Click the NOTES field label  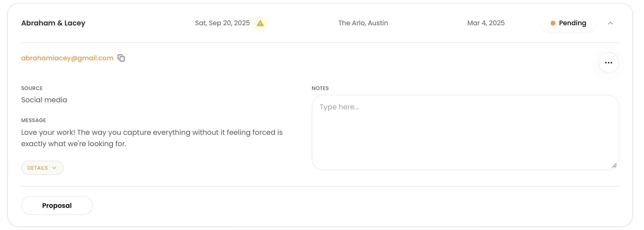[320, 88]
